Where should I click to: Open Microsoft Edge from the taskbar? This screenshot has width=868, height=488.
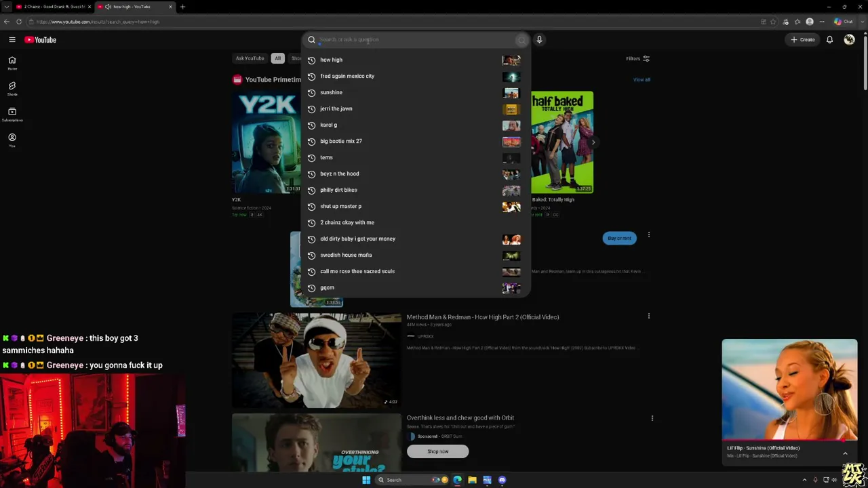(x=457, y=480)
